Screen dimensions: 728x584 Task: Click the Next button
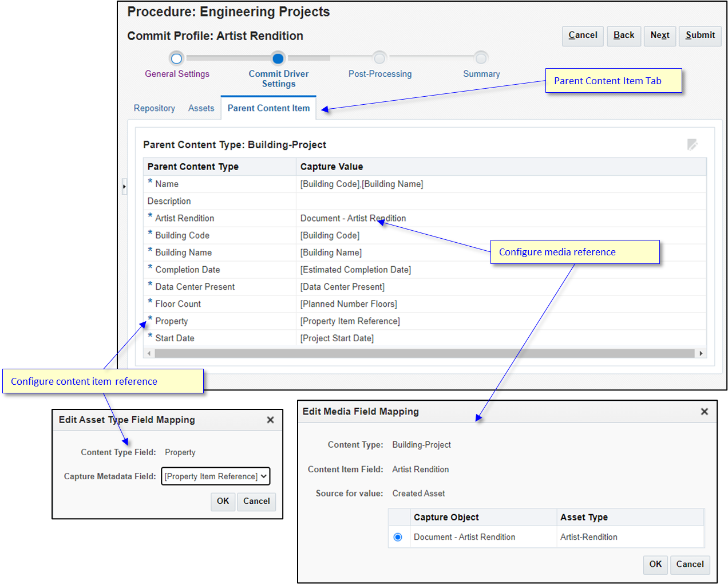pyautogui.click(x=659, y=35)
